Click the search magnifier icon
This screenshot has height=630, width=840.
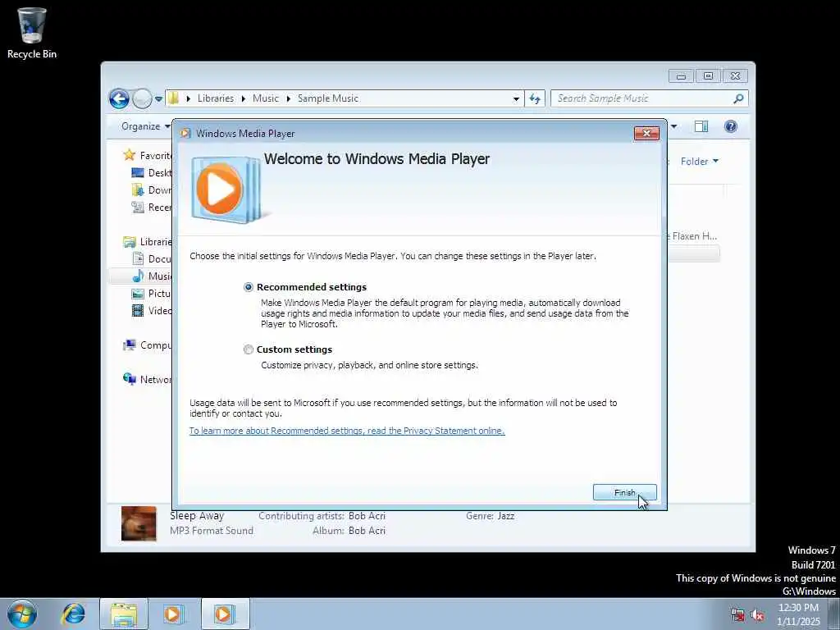point(739,98)
